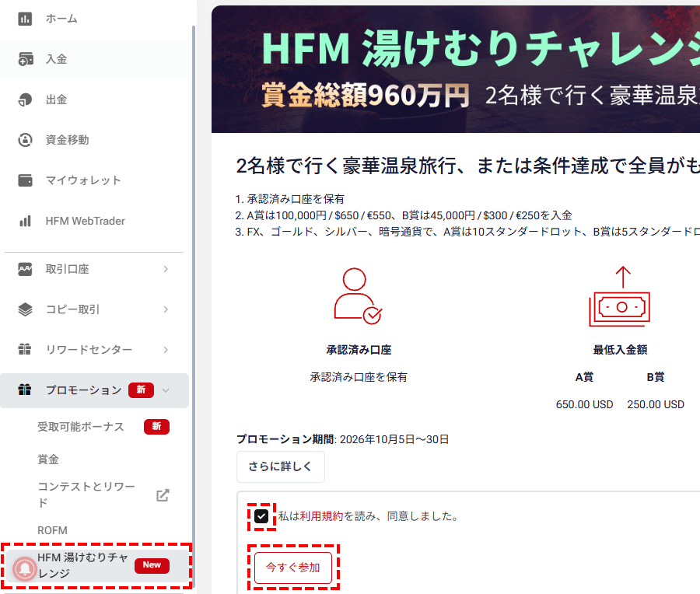Viewport: 700px width, 594px height.
Task: Open the コピー取引 menu item
Action: click(x=94, y=309)
